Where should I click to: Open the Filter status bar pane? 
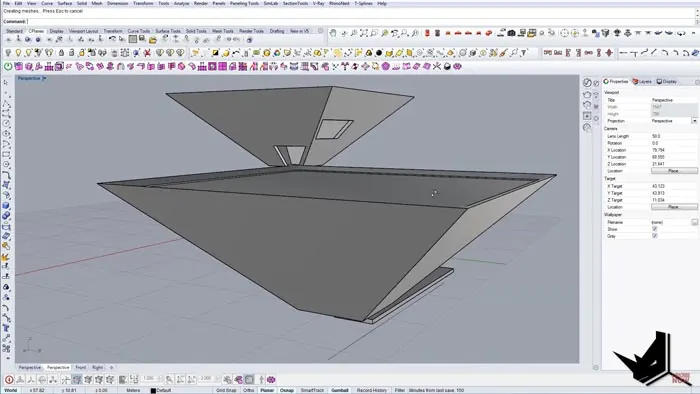(x=399, y=390)
